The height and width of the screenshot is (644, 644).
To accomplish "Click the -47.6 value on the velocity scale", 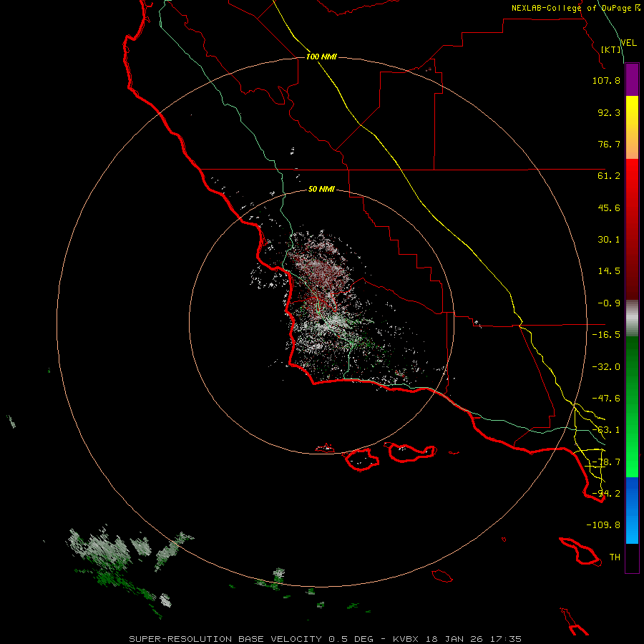I will point(606,399).
